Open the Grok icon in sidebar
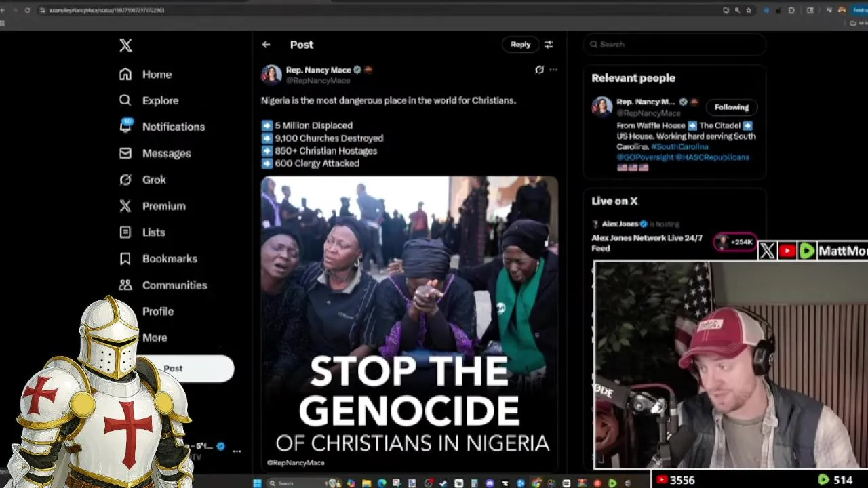This screenshot has height=488, width=868. coord(125,180)
